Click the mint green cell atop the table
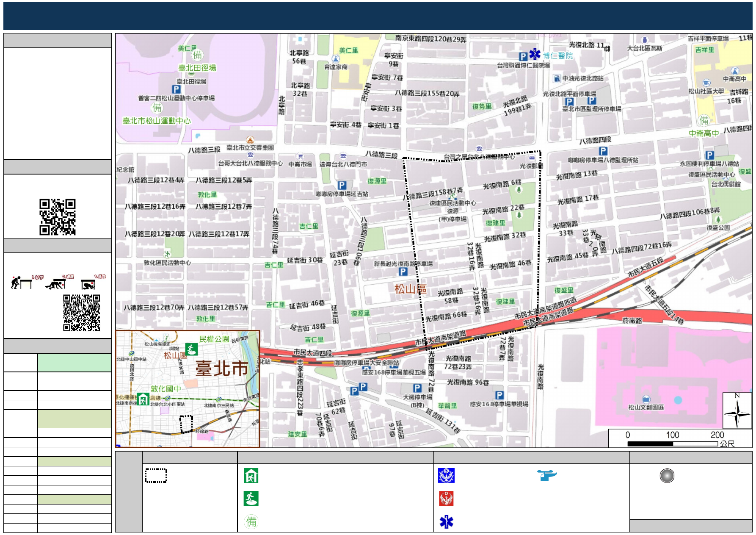 (74, 363)
